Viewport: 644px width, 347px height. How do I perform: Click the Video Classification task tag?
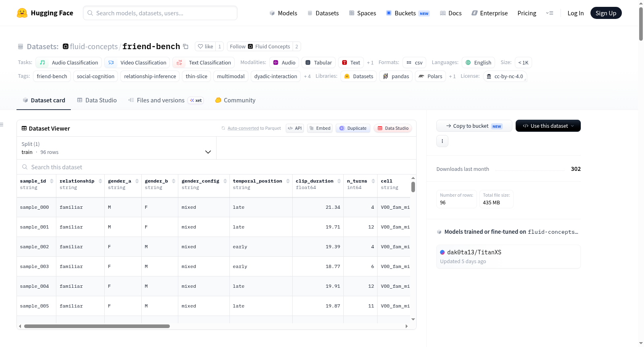coord(137,62)
